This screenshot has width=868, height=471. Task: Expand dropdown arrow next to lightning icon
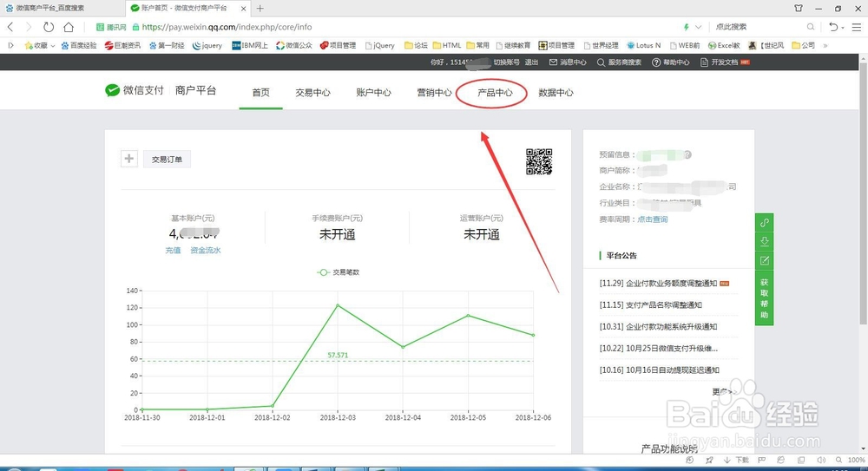698,27
